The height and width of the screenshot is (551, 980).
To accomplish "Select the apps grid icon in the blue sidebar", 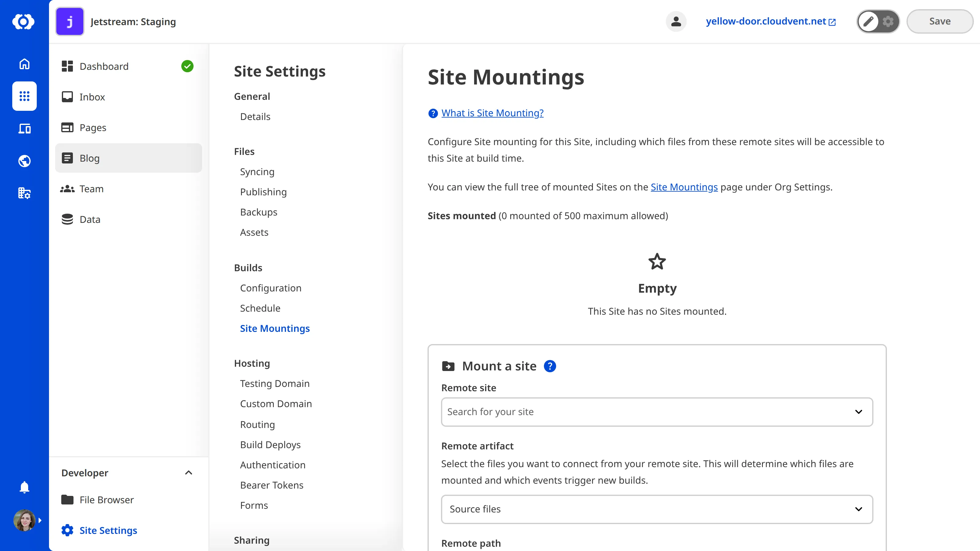I will pos(24,96).
